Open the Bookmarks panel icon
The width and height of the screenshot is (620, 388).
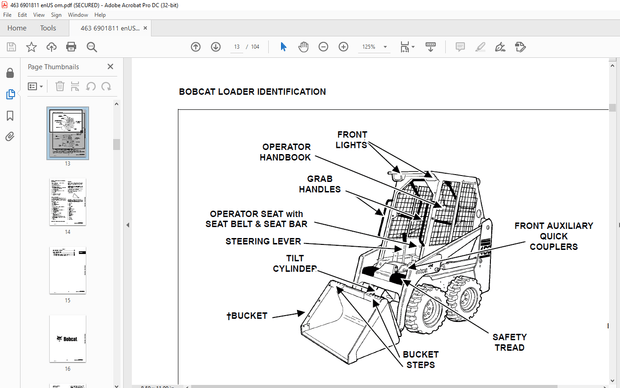[10, 115]
